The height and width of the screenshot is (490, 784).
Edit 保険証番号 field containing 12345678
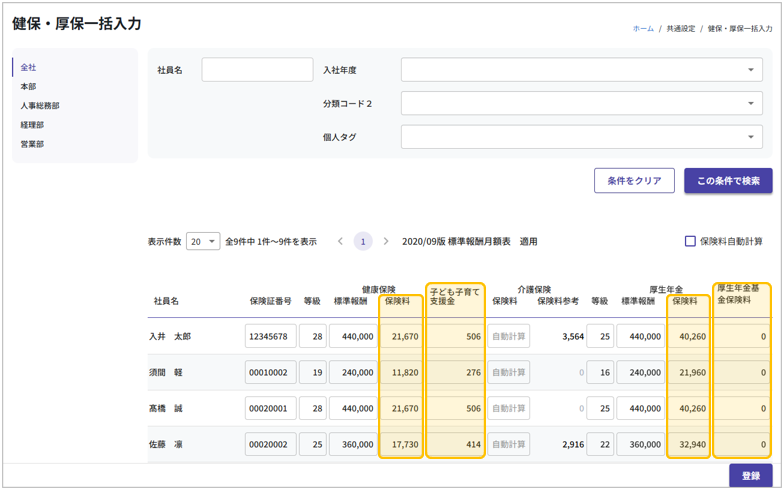270,337
